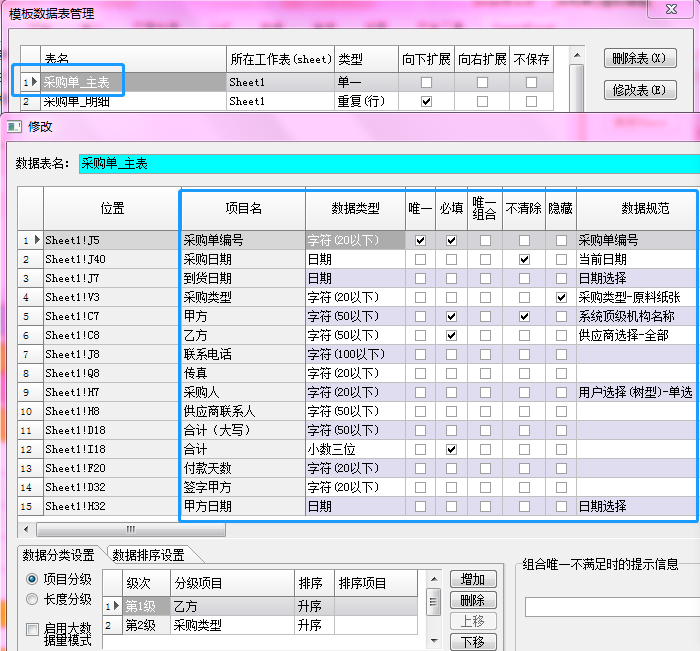Toggle 不保存 checkbox for 采购单_主表
Image resolution: width=700 pixels, height=651 pixels.
(531, 83)
